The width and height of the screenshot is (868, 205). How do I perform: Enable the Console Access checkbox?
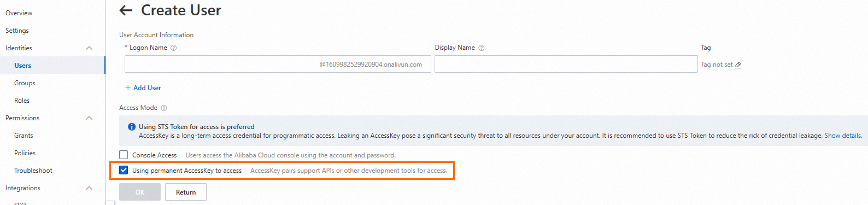pos(124,155)
